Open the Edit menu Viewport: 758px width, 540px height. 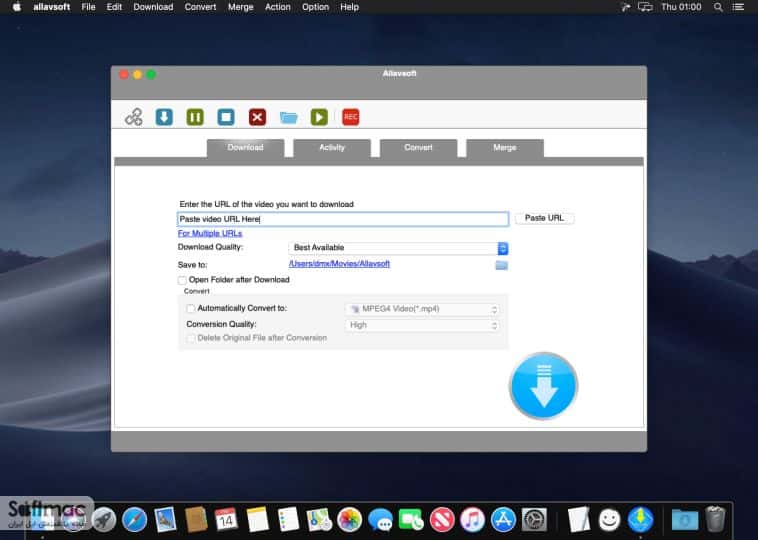114,7
